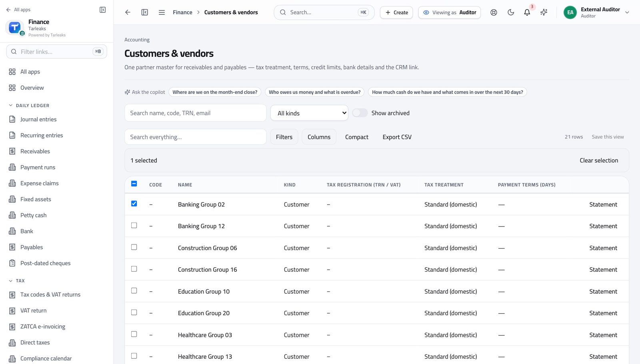
Task: Open the notifications bell
Action: 527,12
